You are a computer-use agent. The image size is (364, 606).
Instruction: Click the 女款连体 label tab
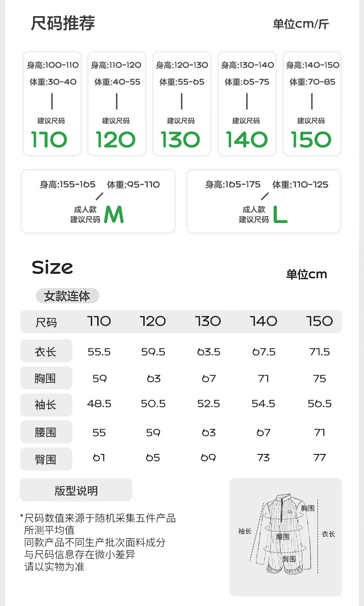tap(67, 296)
